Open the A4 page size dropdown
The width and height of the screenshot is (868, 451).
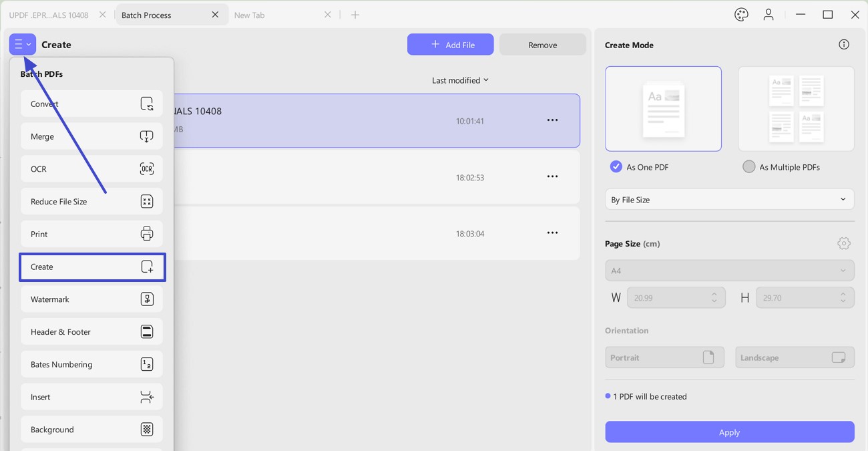click(x=729, y=271)
